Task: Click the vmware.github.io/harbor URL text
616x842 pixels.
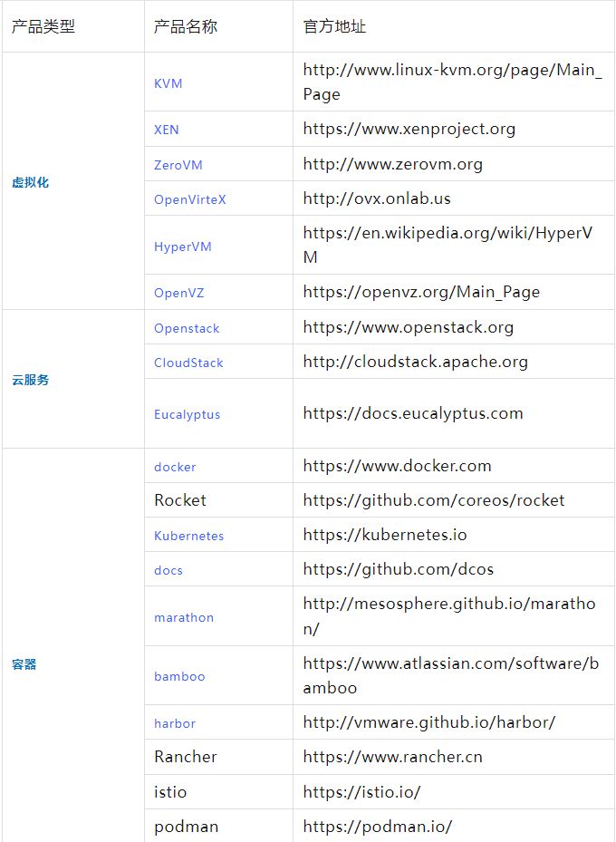Action: coord(428,722)
